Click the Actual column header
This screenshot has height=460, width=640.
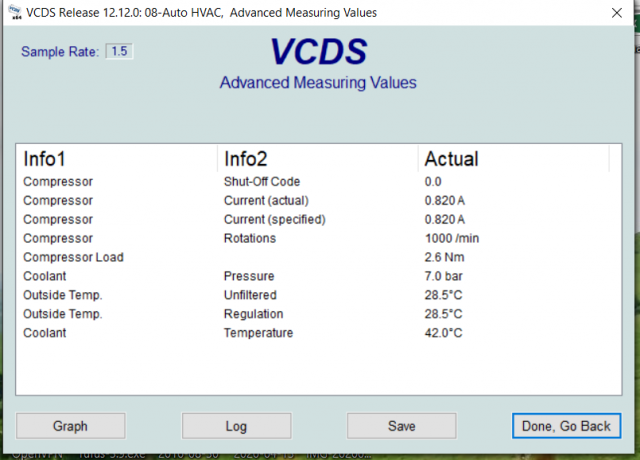click(x=451, y=159)
